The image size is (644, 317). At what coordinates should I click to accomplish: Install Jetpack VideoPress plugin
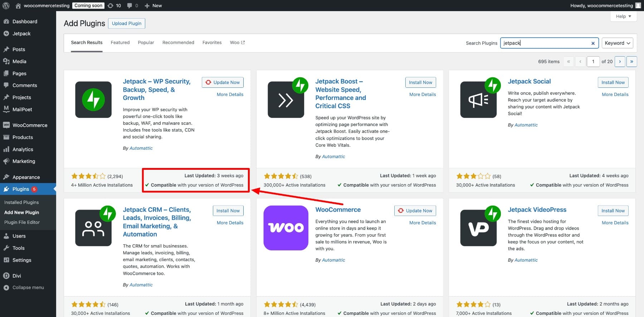pos(613,211)
